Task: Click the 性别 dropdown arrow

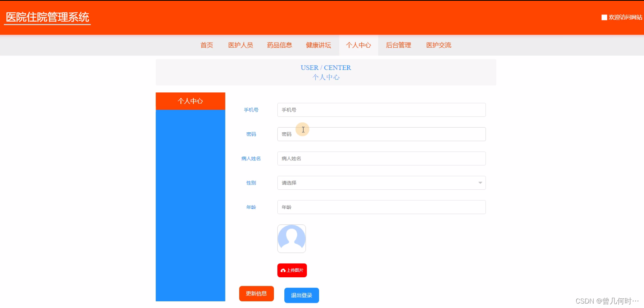Action: pos(480,183)
